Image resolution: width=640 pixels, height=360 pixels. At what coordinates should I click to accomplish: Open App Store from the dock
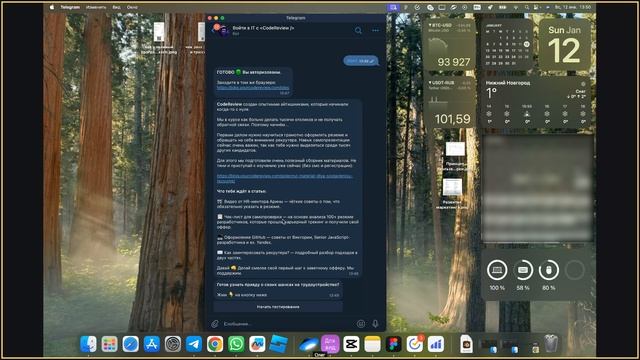pyautogui.click(x=151, y=344)
